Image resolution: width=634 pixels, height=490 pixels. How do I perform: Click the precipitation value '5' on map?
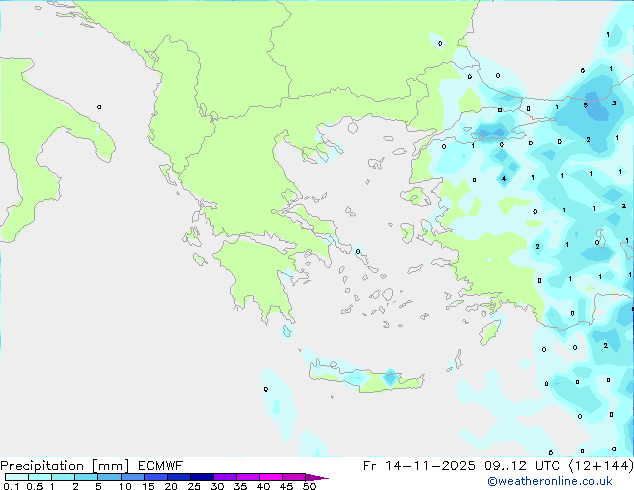coord(585,105)
